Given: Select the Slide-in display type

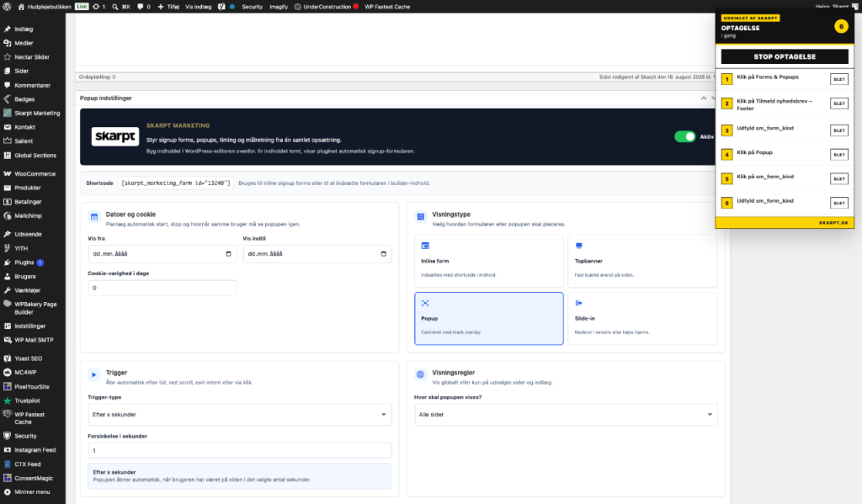Looking at the screenshot, I should 642,319.
